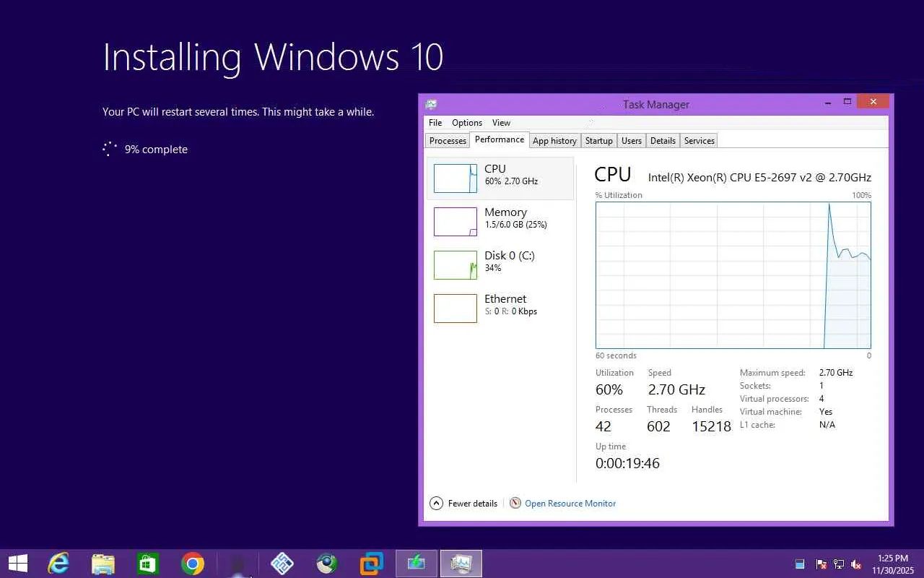Go to the Startup tab

tap(599, 141)
